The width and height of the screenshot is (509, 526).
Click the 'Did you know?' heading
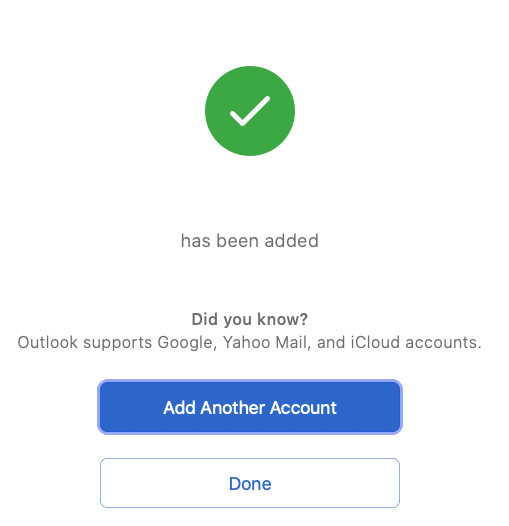(x=250, y=320)
